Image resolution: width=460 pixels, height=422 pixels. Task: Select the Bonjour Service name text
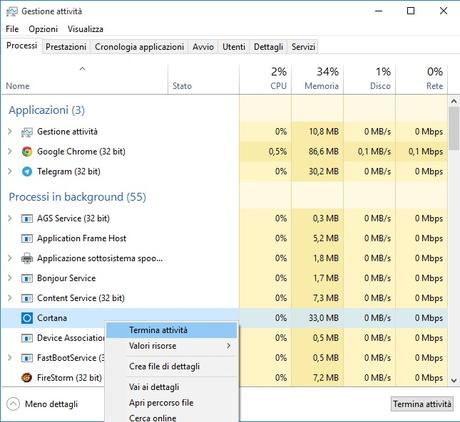coord(66,278)
